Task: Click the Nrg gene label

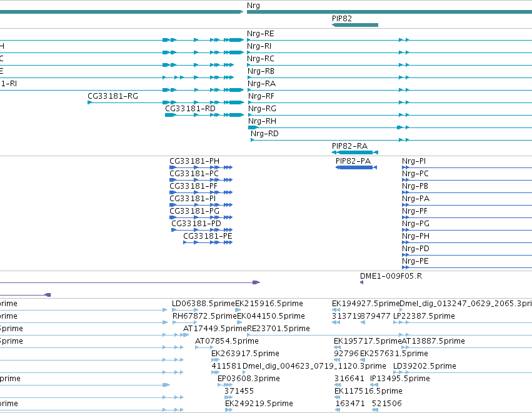Action: tap(253, 6)
